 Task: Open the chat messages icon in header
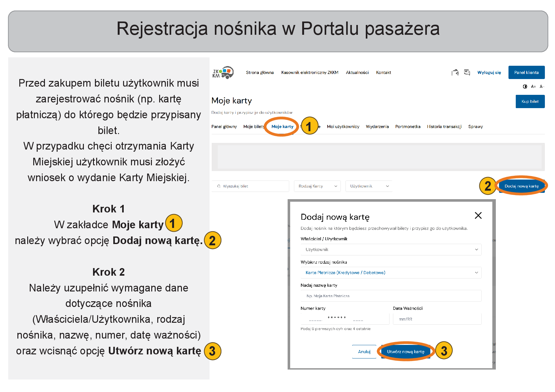click(467, 72)
